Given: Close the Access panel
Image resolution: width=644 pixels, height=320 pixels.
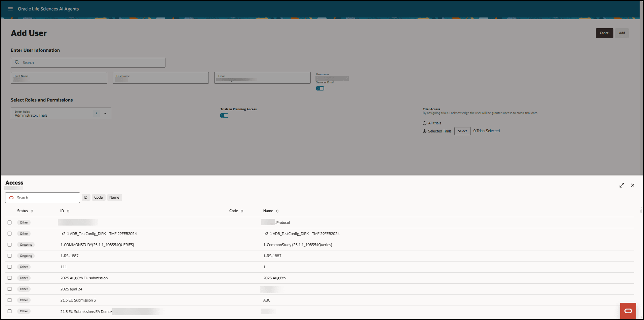Looking at the screenshot, I should click(x=633, y=185).
